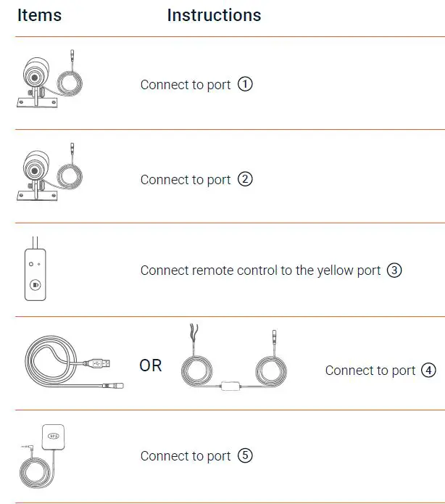The image size is (445, 504).
Task: Click 'Connect to port' text beside number 4
Action: (x=370, y=371)
